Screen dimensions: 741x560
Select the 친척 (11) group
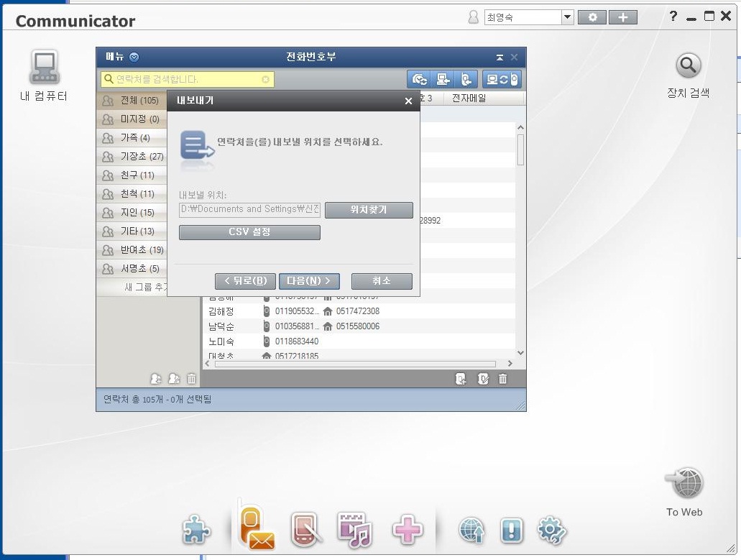coord(132,194)
